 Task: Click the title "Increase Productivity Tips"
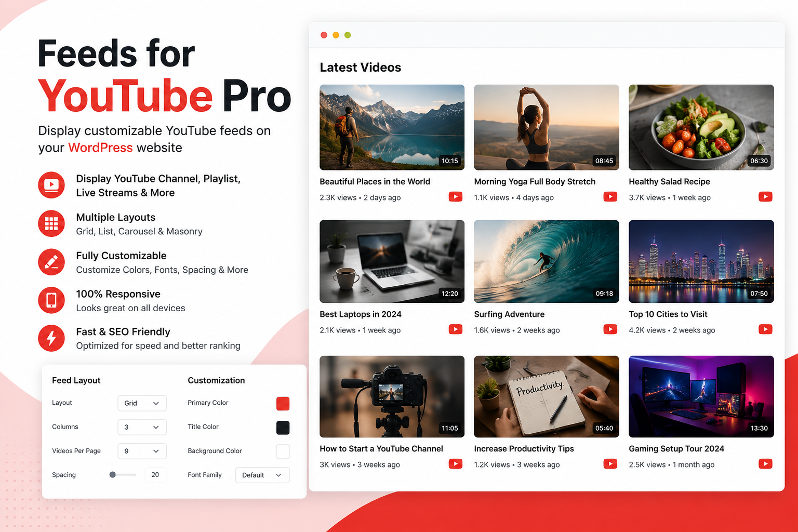524,449
